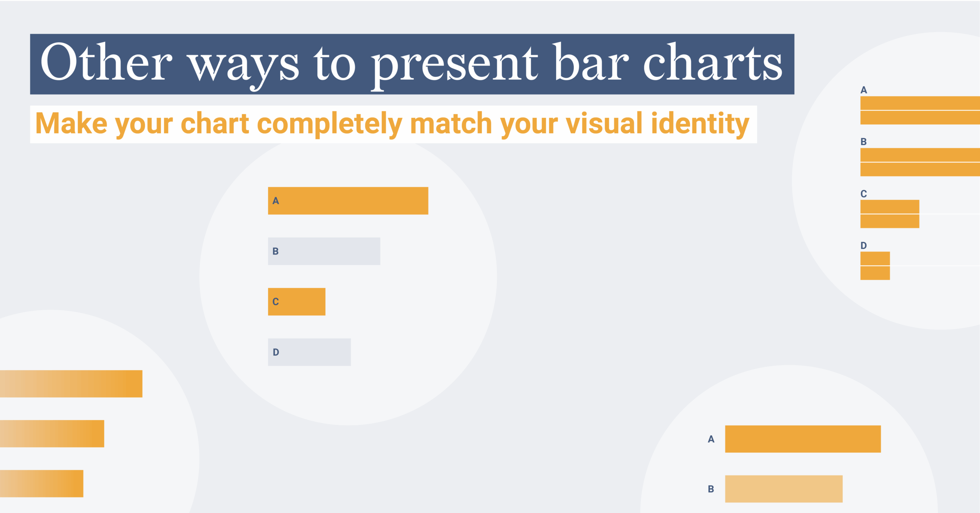Select dark orange bar A in the bottom-right chart

point(803,439)
